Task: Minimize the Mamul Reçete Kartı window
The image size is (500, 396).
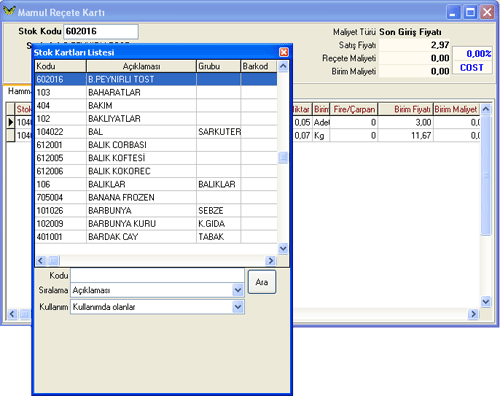Action: coord(453,13)
